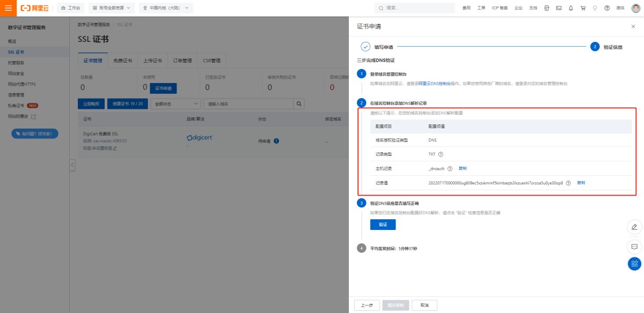Viewport: 644px width, 313px height.
Task: Open the floating chat feedback button
Action: tap(634, 247)
